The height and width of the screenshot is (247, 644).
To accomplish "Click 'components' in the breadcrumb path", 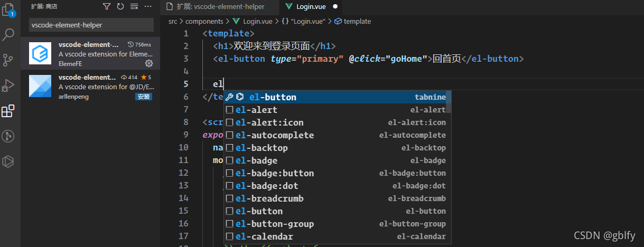I will (x=204, y=21).
